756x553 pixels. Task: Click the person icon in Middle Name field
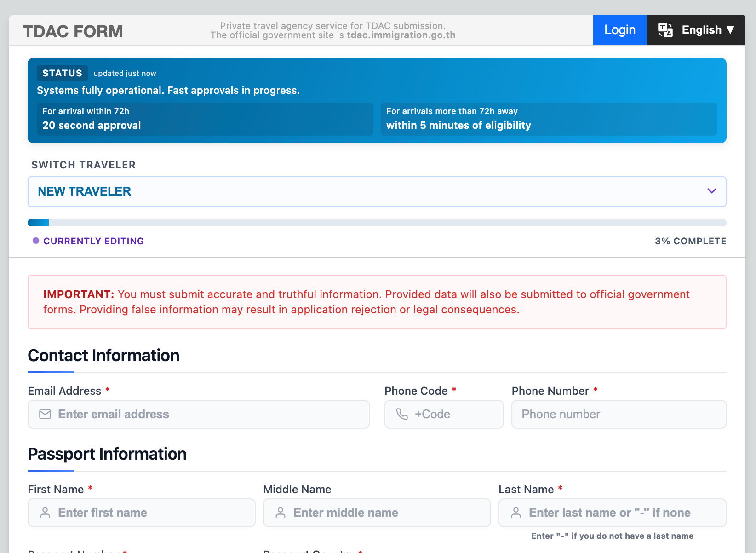pos(281,513)
